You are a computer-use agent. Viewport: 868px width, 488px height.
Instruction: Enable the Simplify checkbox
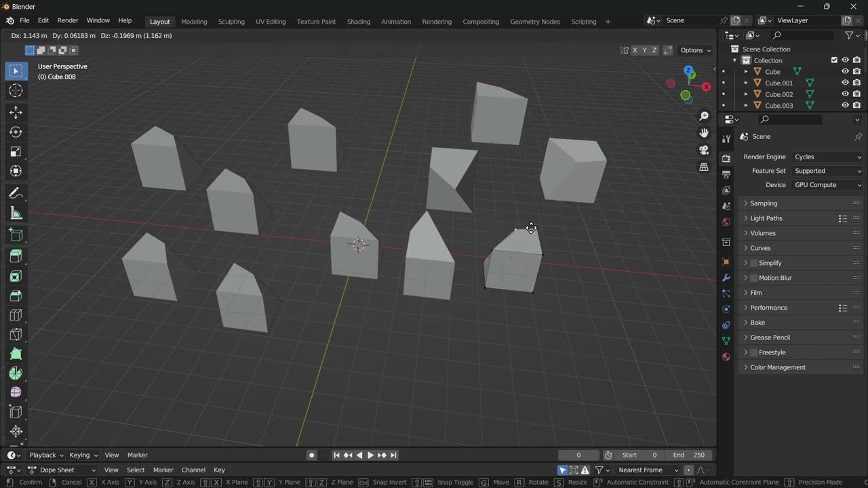[x=754, y=263]
